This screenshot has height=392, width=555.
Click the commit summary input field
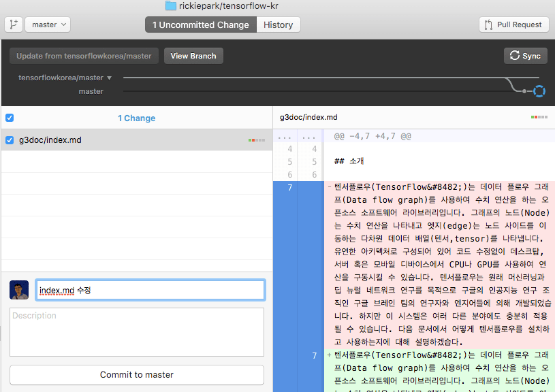[150, 290]
